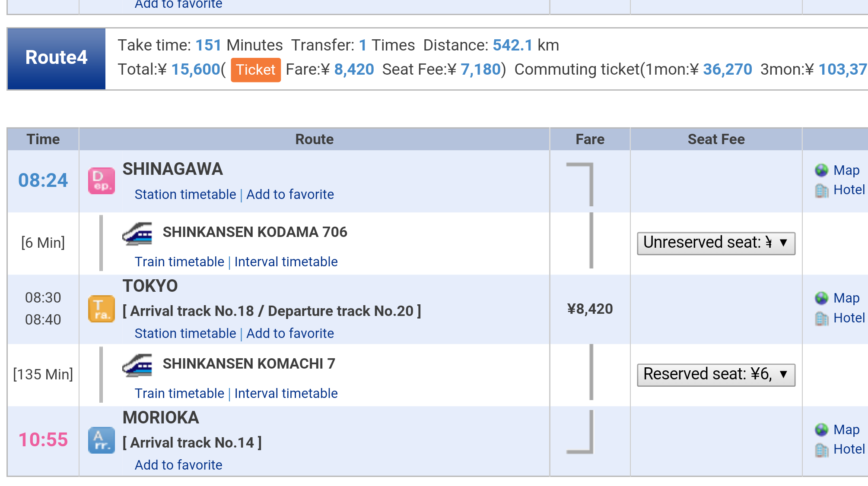Open Station timetable for Tokyo
The height and width of the screenshot is (486, 868).
[x=185, y=334]
